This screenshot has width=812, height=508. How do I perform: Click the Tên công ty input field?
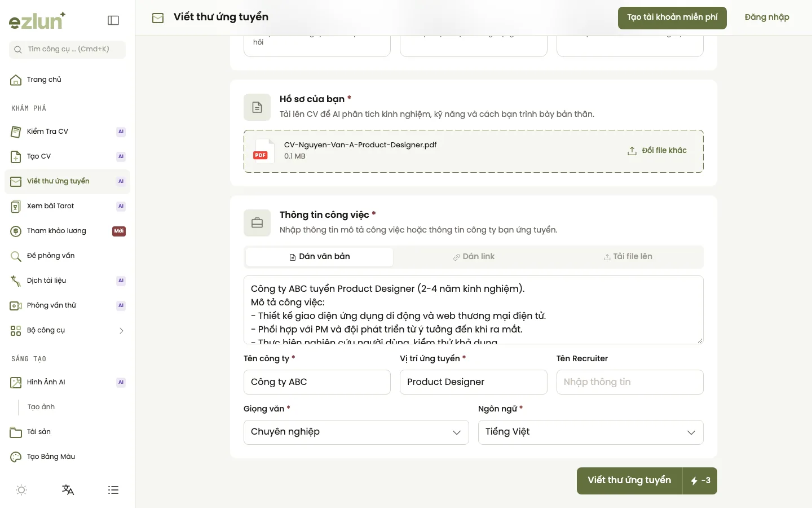coord(317,382)
